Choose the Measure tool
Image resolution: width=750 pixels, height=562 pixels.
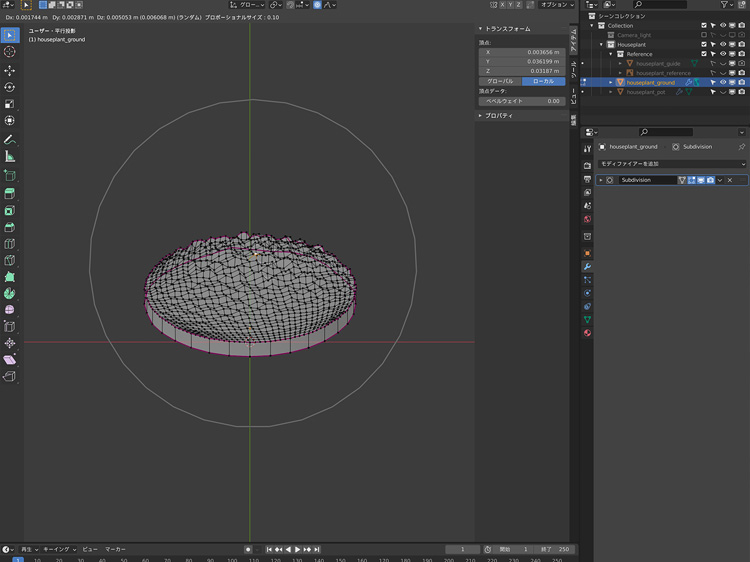tap(10, 156)
